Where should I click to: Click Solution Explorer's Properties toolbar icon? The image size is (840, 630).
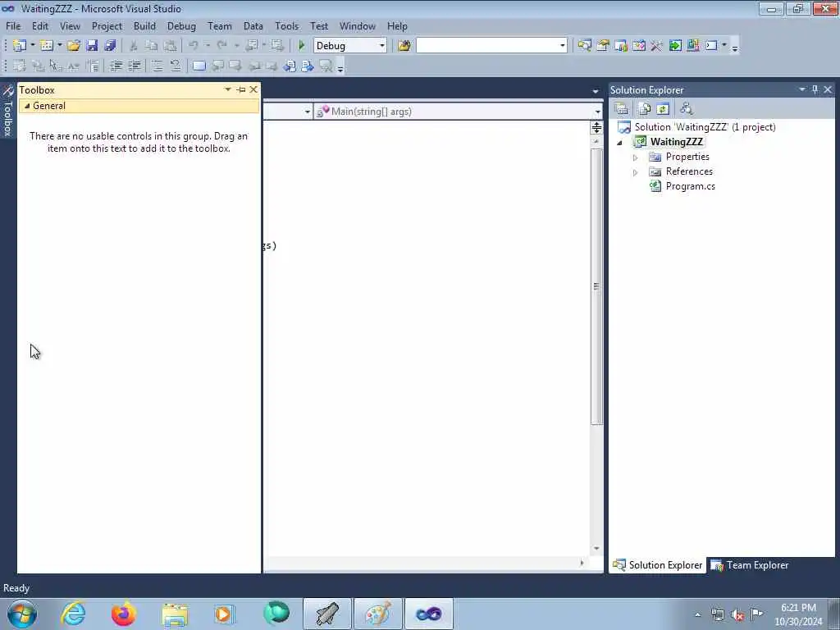pyautogui.click(x=622, y=109)
